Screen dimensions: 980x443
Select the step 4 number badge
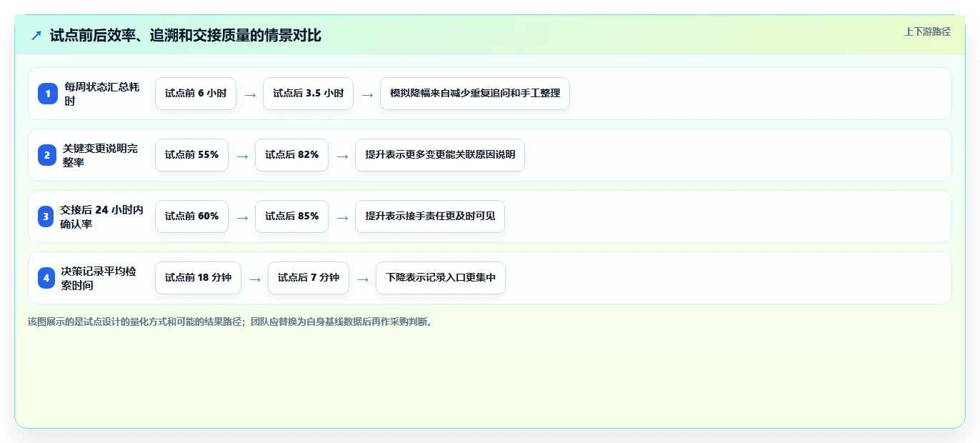tap(46, 278)
